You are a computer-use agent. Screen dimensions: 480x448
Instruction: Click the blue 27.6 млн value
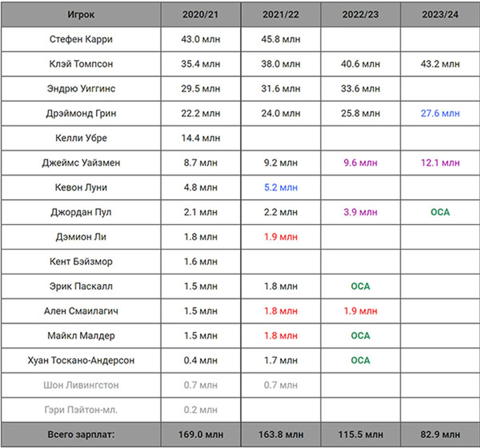click(440, 113)
